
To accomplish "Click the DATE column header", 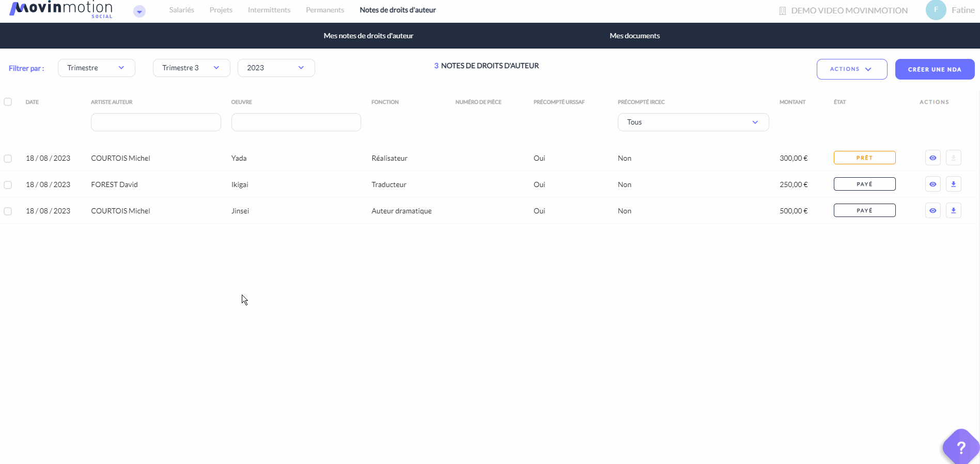I will 32,102.
